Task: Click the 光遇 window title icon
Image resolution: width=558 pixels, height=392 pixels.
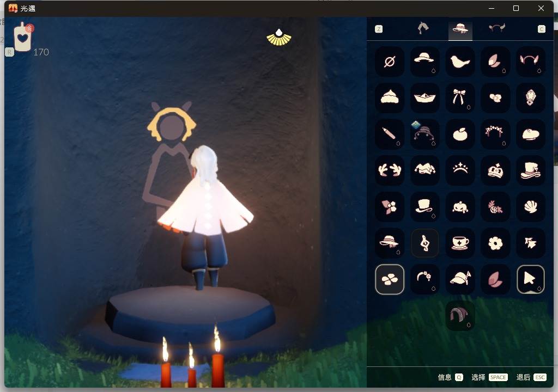Action: coord(13,8)
